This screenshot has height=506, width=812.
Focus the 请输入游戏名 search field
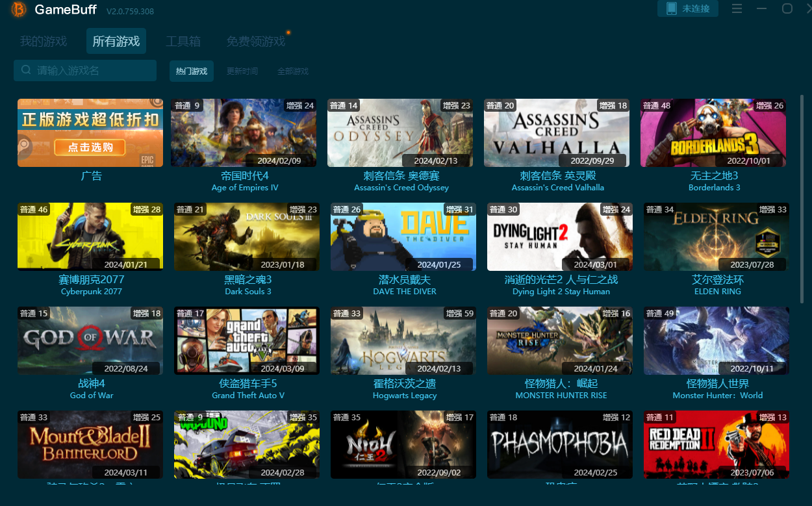point(85,70)
